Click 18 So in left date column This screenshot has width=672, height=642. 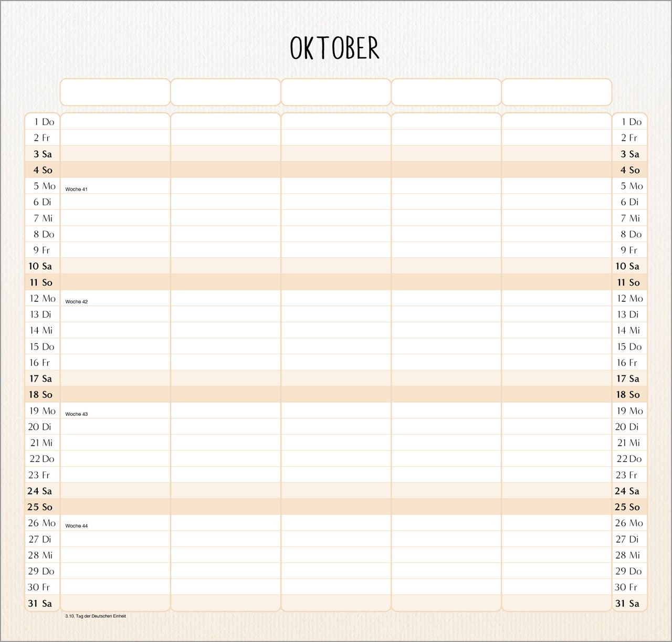coord(41,395)
